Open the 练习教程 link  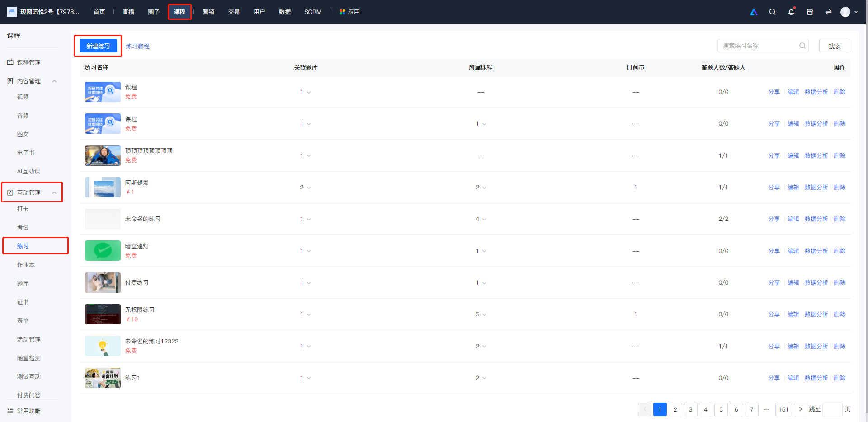pos(137,46)
